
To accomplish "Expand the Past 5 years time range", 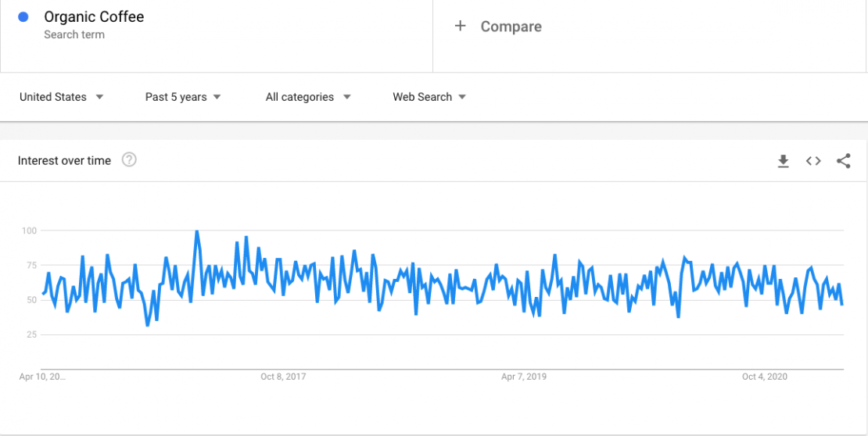I will 183,97.
